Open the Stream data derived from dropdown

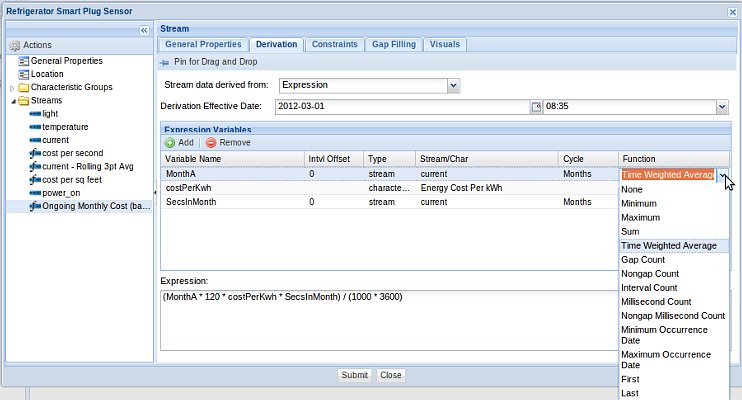(453, 86)
